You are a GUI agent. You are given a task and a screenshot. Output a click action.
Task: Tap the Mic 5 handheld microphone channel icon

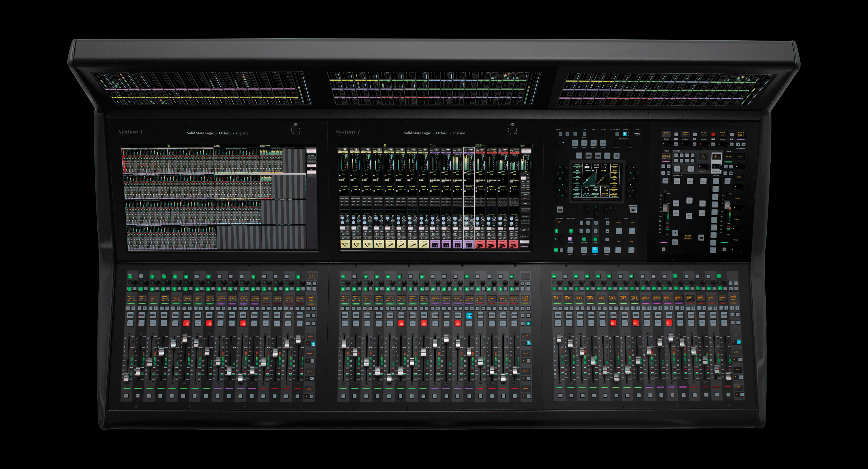[390, 244]
